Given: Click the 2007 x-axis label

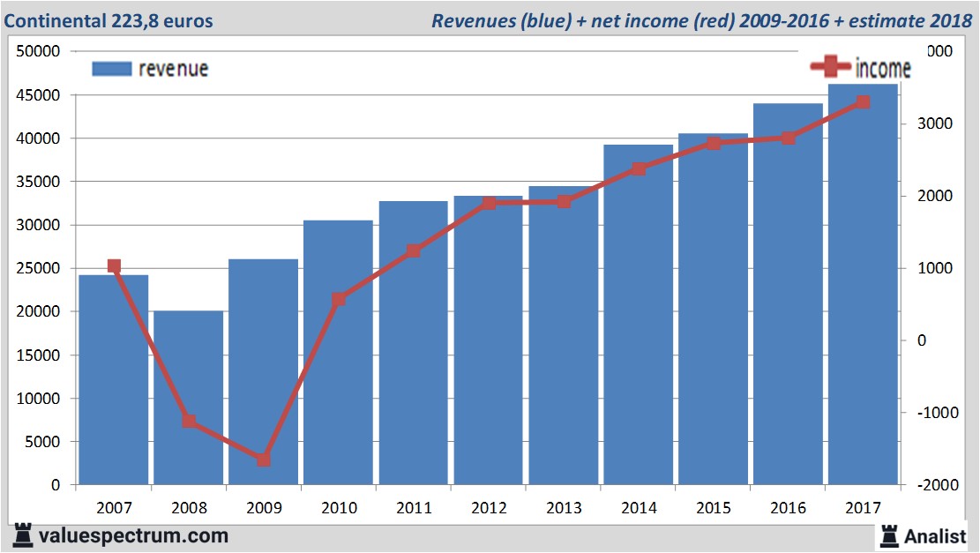Looking at the screenshot, I should click(x=114, y=507).
